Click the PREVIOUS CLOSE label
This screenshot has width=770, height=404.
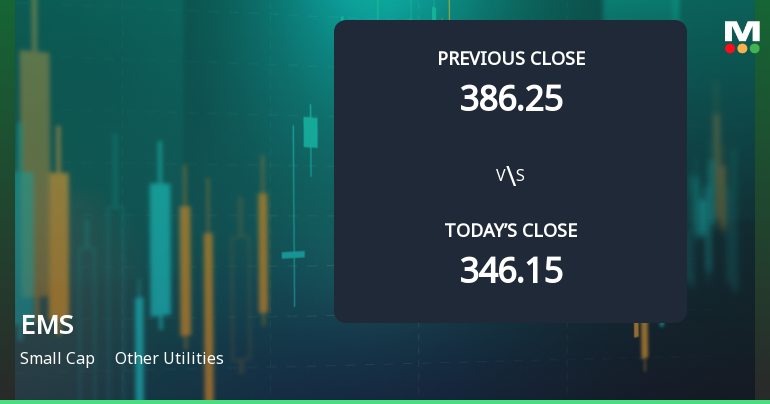[x=511, y=58]
